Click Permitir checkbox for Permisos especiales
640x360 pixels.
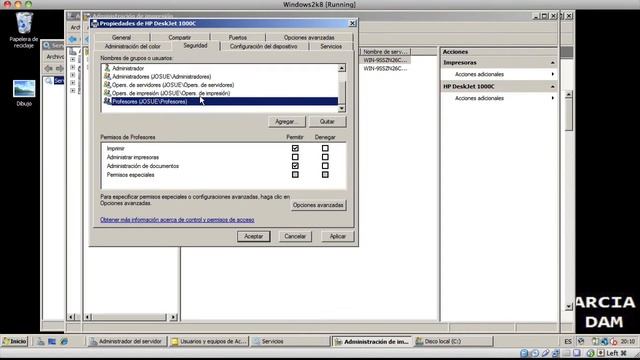pyautogui.click(x=295, y=174)
